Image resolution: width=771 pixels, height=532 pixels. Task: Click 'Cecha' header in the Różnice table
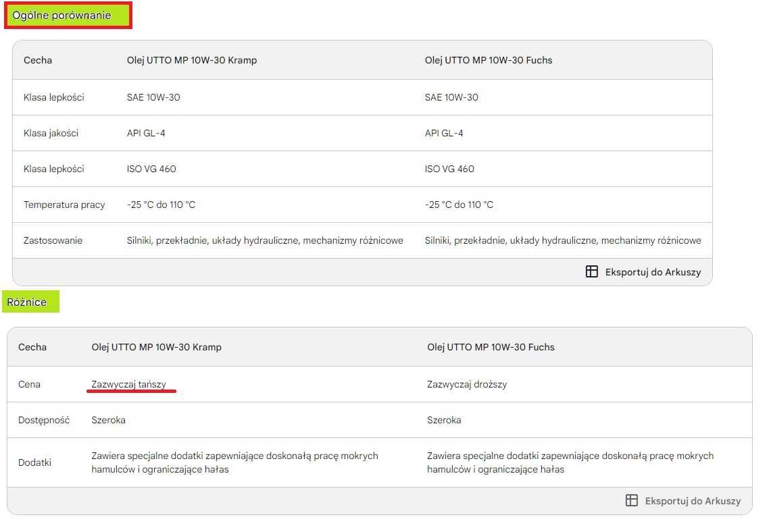[32, 347]
